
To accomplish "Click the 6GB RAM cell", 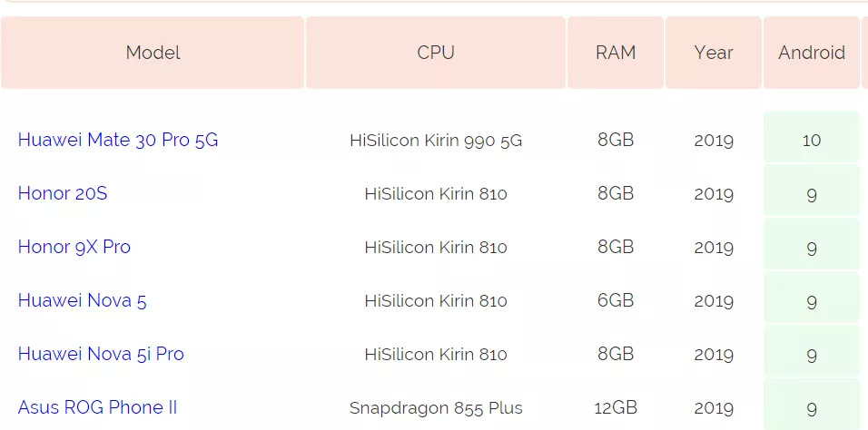I will click(616, 301).
